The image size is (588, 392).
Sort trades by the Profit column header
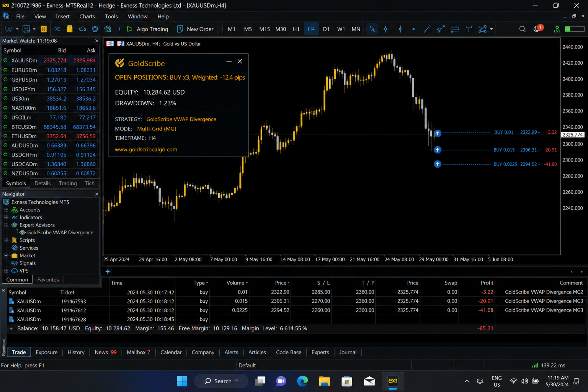click(x=487, y=283)
